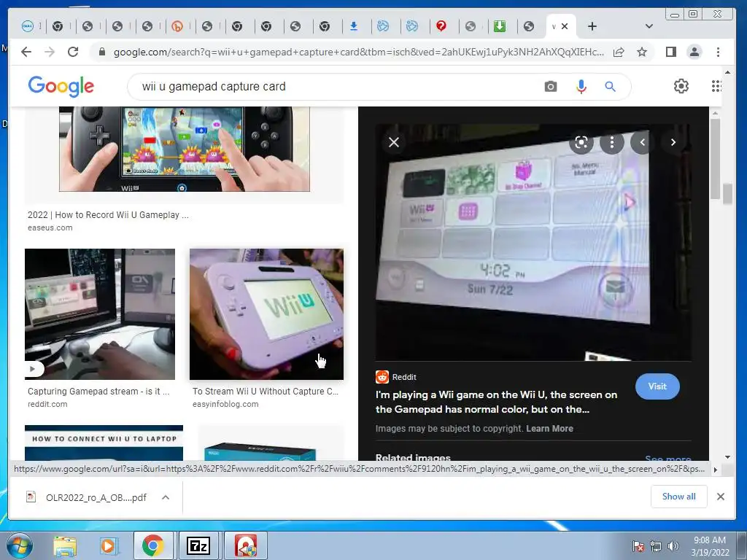
Task: Open the Capturing Gamepad stream reddit thumbnail
Action: coord(100,314)
